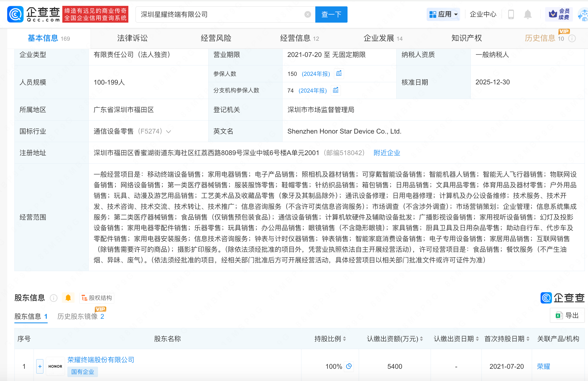
Task: Open the 股权结构 equity structure view
Action: pos(97,298)
